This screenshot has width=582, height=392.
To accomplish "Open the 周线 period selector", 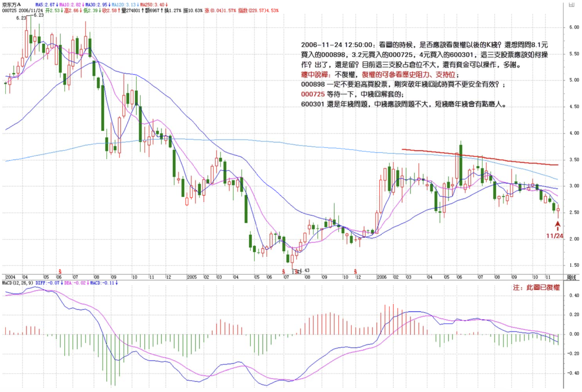I will 571,277.
